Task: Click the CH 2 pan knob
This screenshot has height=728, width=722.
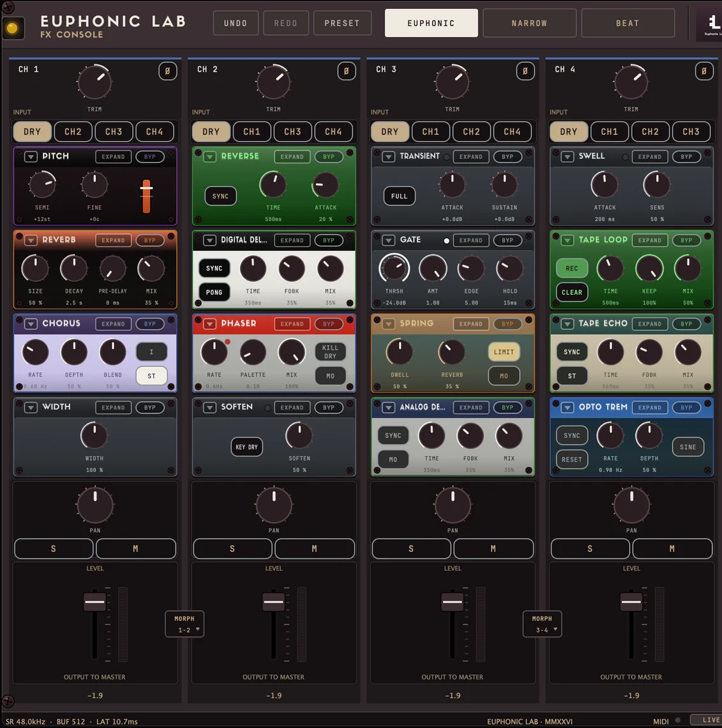Action: pyautogui.click(x=274, y=505)
